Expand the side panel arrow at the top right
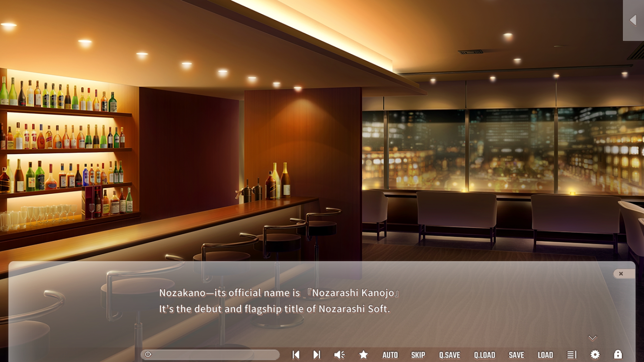Screen dimensions: 644x362 coord(633,20)
